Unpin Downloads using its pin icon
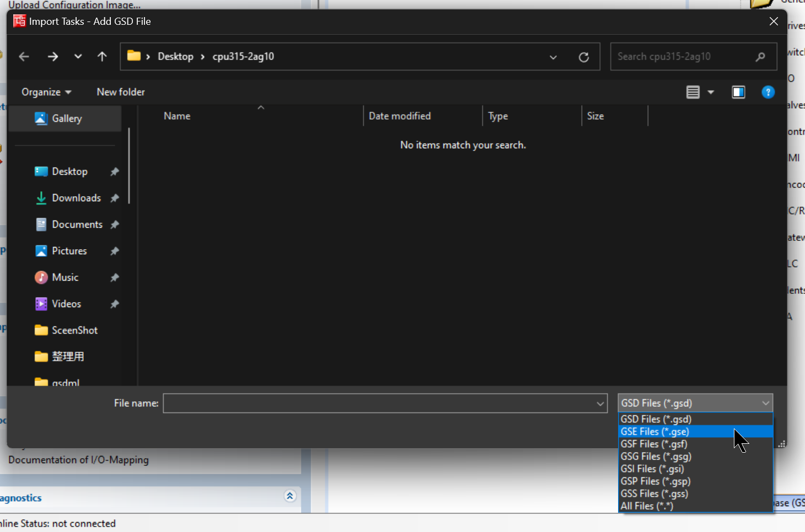This screenshot has height=532, width=805. tap(115, 198)
